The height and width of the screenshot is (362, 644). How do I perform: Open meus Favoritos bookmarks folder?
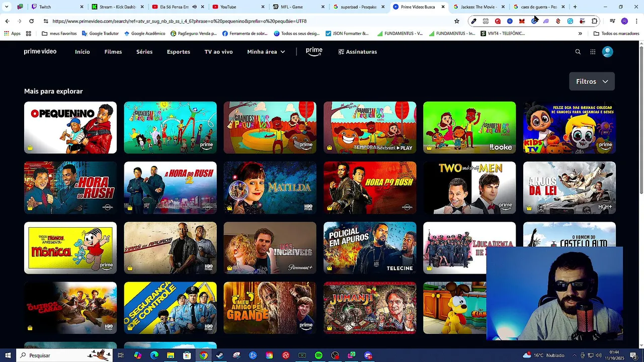[x=59, y=34]
